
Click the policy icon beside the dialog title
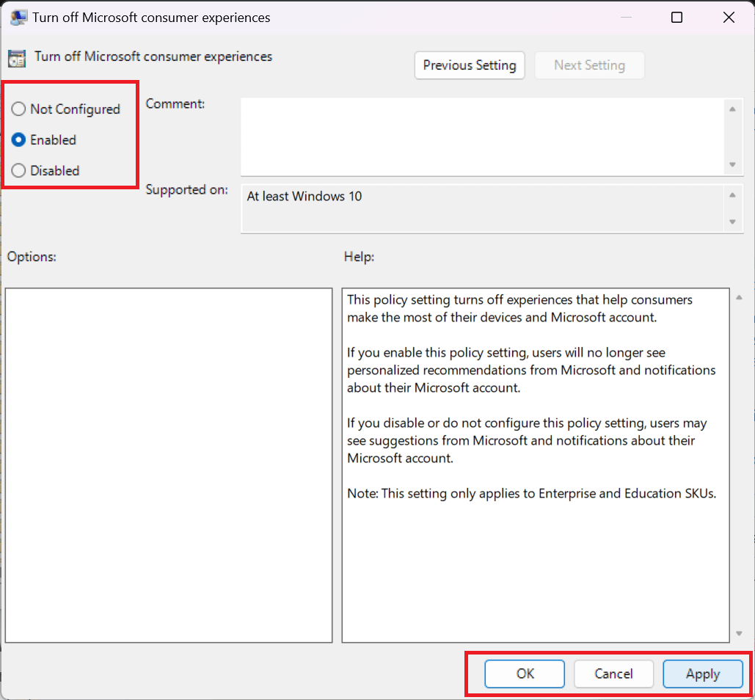(18, 16)
